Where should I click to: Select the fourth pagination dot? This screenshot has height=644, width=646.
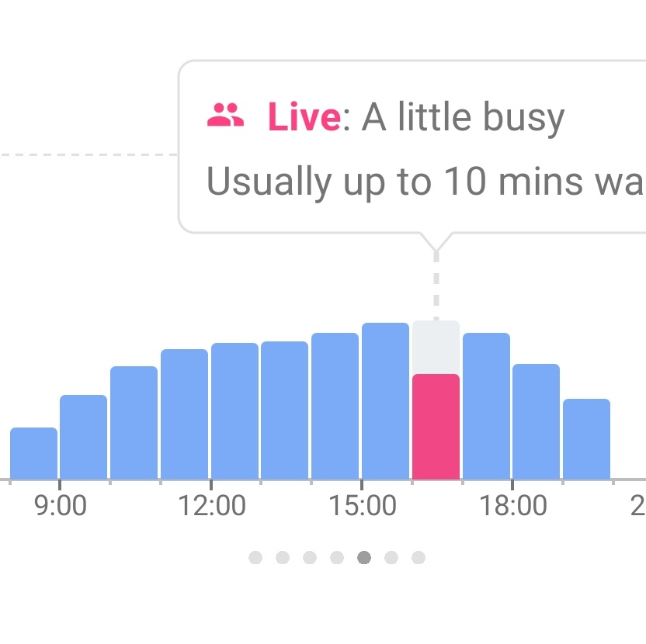coord(337,558)
